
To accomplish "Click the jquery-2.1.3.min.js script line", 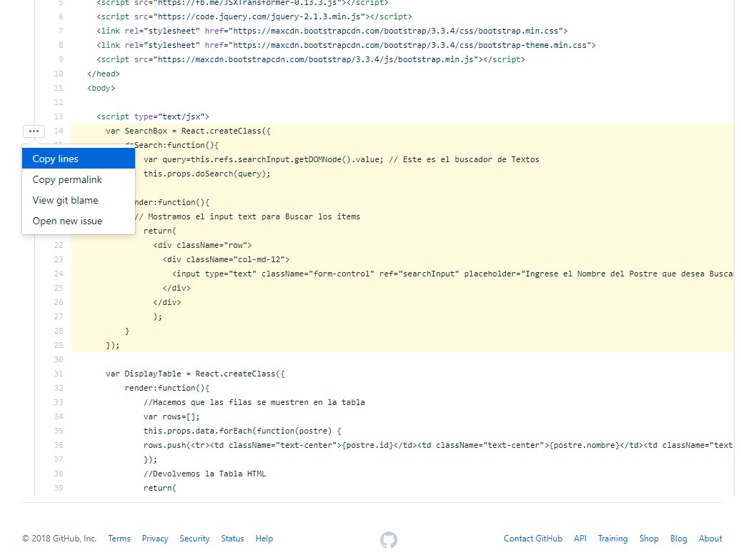I will click(x=254, y=16).
